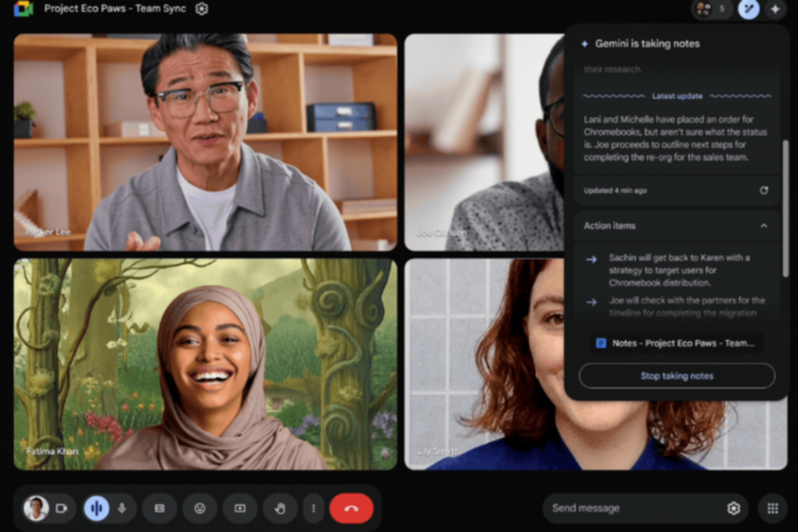Open the emoji reactions button

click(200, 508)
